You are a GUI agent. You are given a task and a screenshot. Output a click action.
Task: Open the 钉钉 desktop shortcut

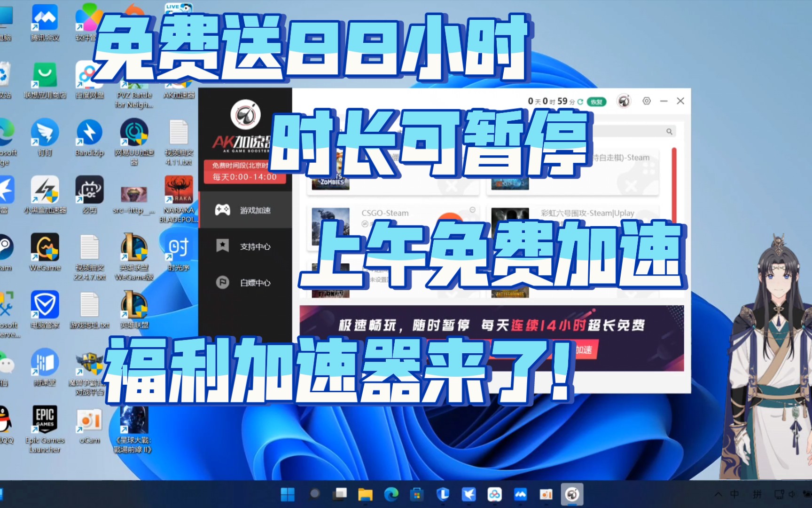click(45, 138)
